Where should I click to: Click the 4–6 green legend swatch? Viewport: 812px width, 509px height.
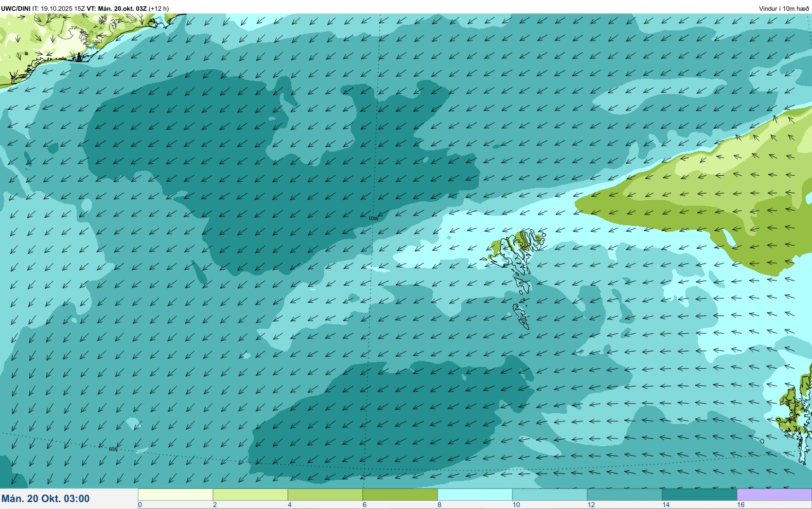pos(325,494)
